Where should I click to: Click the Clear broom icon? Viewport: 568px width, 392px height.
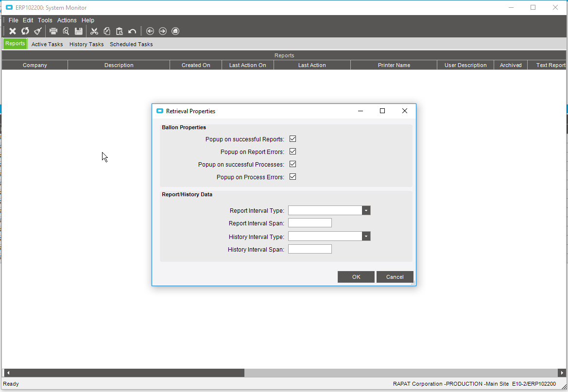pos(38,31)
